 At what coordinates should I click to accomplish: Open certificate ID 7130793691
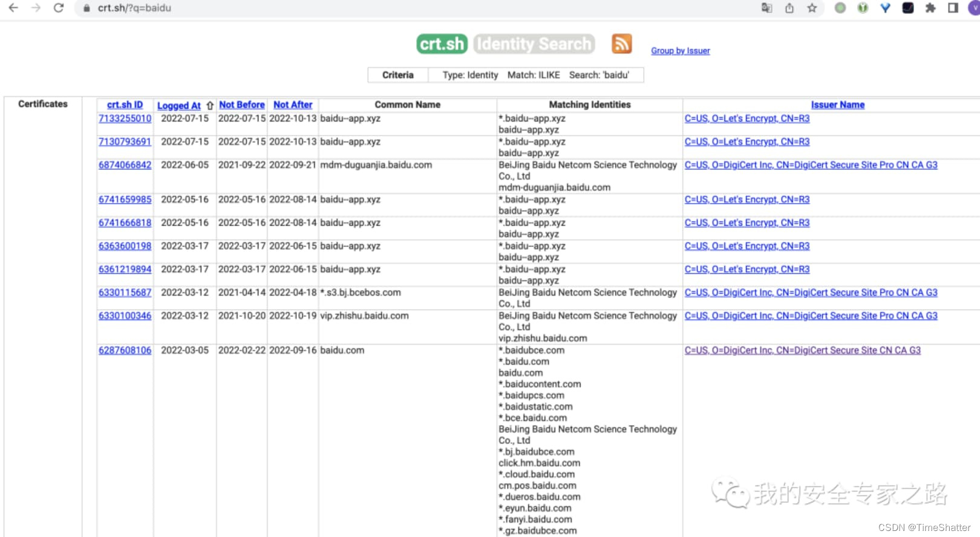click(125, 142)
